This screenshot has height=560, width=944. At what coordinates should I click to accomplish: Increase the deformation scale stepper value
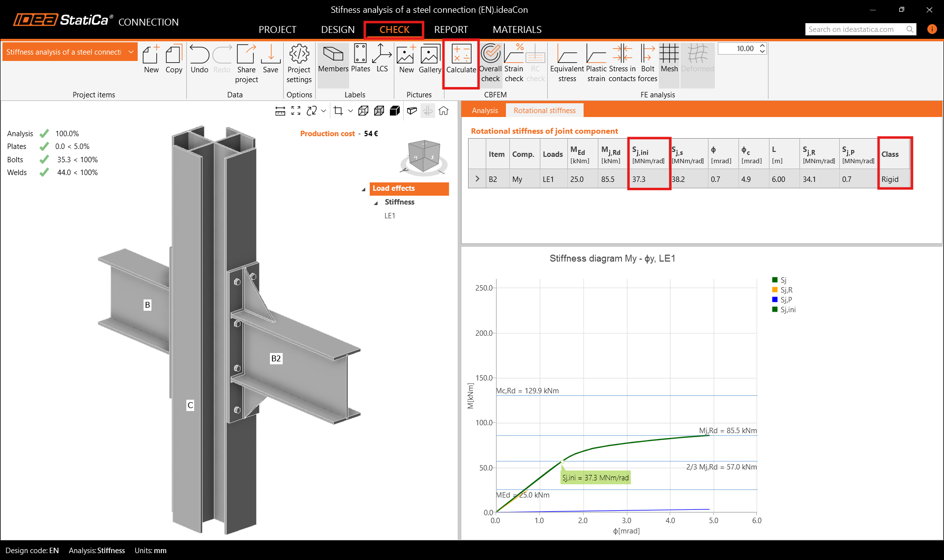[762, 46]
